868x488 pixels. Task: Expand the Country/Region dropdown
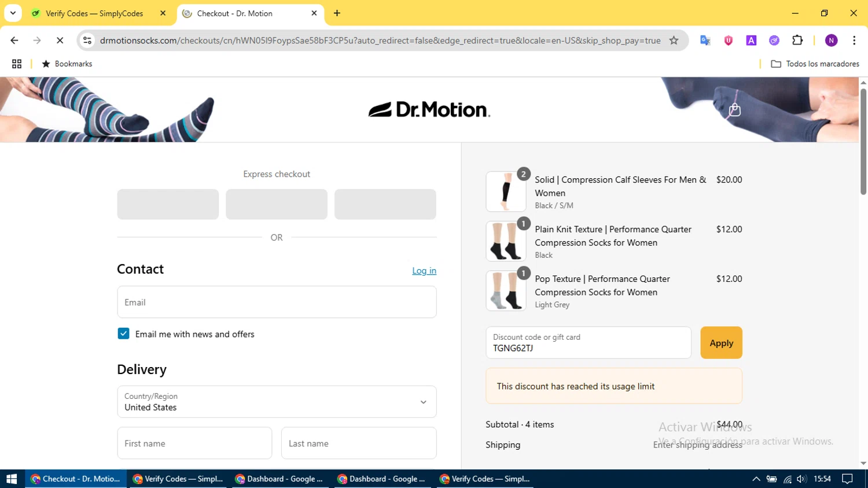277,402
